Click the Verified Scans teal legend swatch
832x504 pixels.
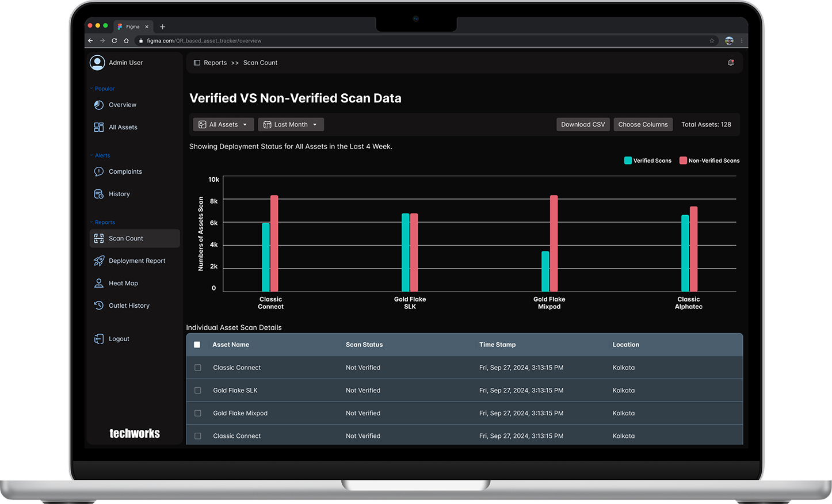(628, 161)
